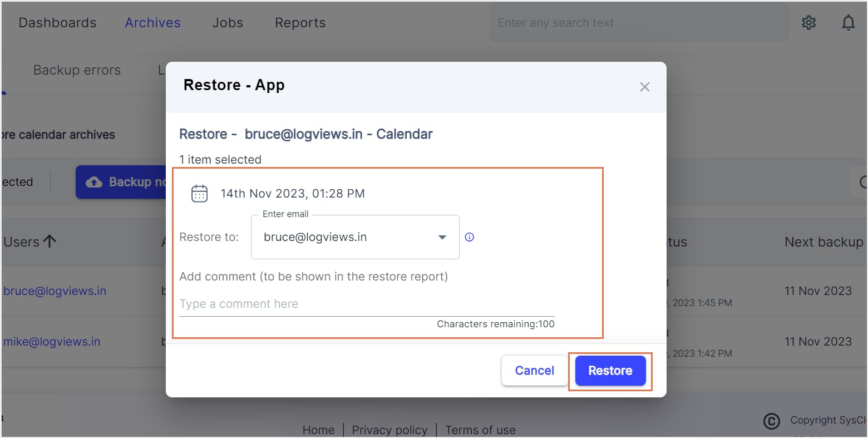Screen dimensions: 868x438
Task: Click the 11 Nov 2023 cell in mike's row
Action: (818, 342)
